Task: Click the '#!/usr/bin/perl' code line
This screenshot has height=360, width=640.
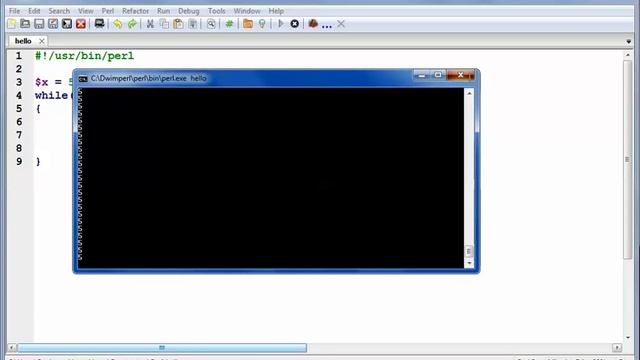Action: (x=84, y=56)
